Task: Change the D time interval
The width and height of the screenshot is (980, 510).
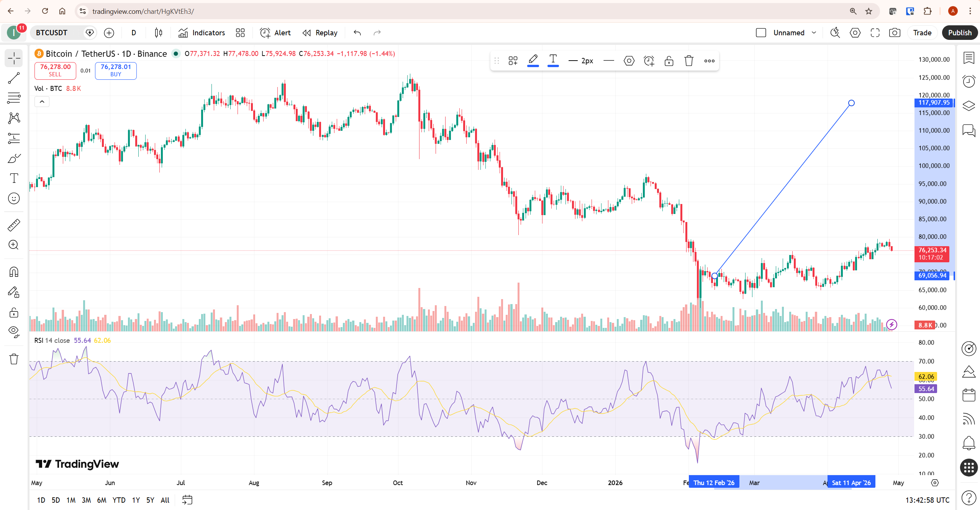Action: pyautogui.click(x=133, y=33)
